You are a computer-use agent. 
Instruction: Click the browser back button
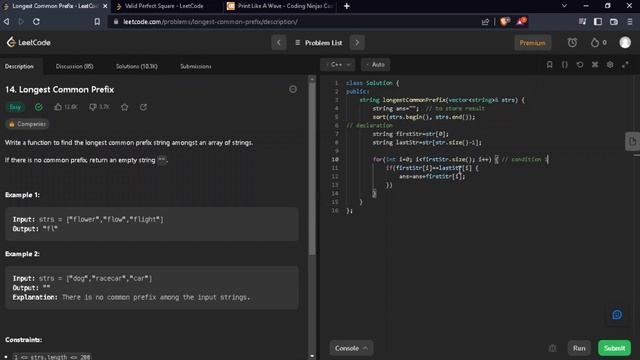(7, 22)
